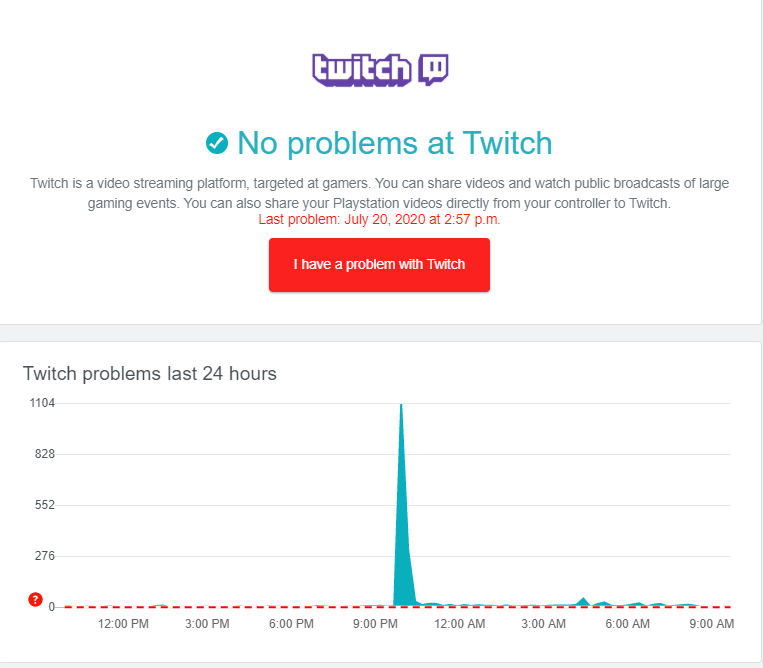The height and width of the screenshot is (668, 763).
Task: Click the 552 value on the vertical axis
Action: tap(42, 505)
